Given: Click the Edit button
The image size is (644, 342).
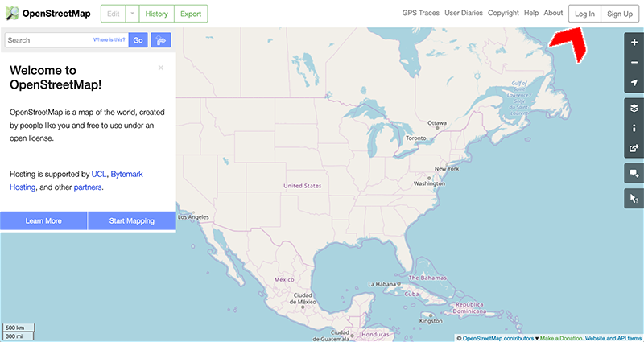Looking at the screenshot, I should click(x=113, y=14).
